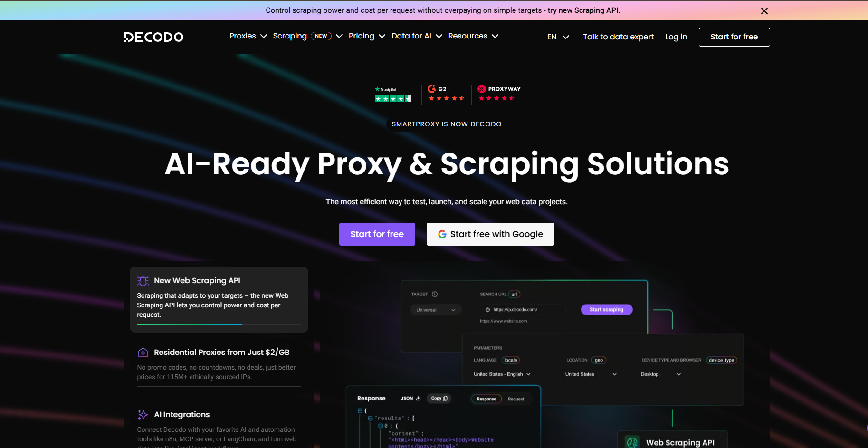Viewport: 868px width, 448px height.
Task: Click the house icon beside Residential Proxies
Action: 143,353
